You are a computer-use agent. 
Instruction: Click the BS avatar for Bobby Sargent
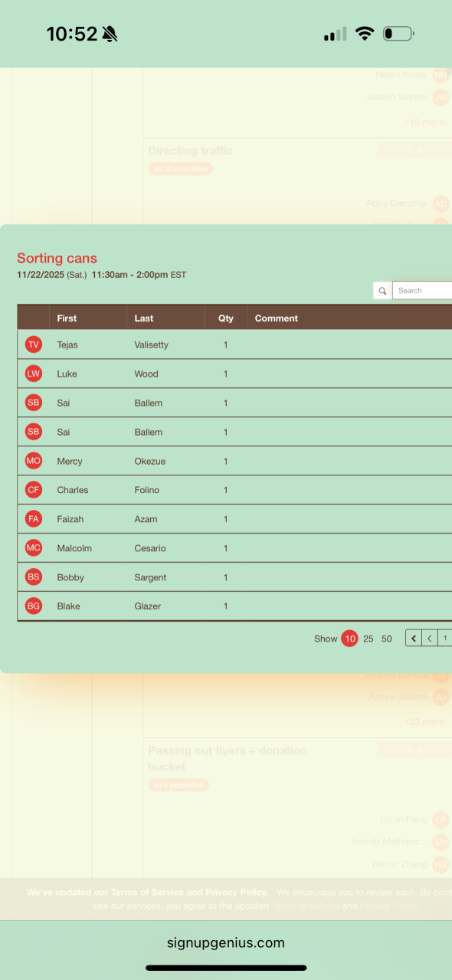pyautogui.click(x=34, y=577)
